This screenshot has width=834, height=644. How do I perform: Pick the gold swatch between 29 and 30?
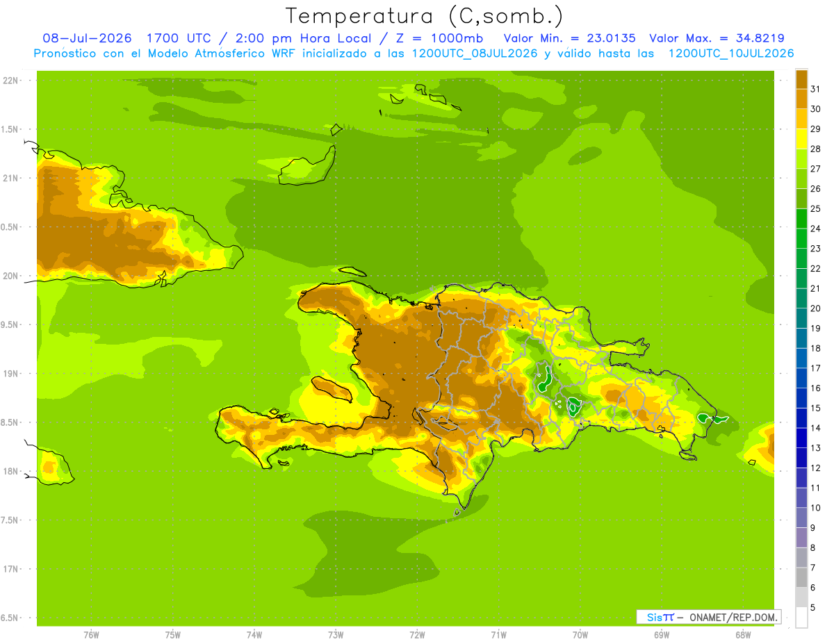pyautogui.click(x=801, y=119)
